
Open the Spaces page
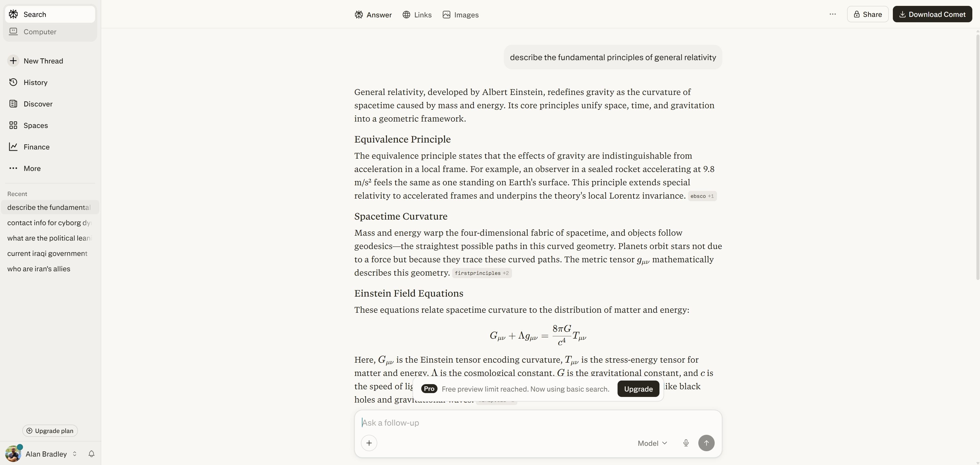coord(35,125)
